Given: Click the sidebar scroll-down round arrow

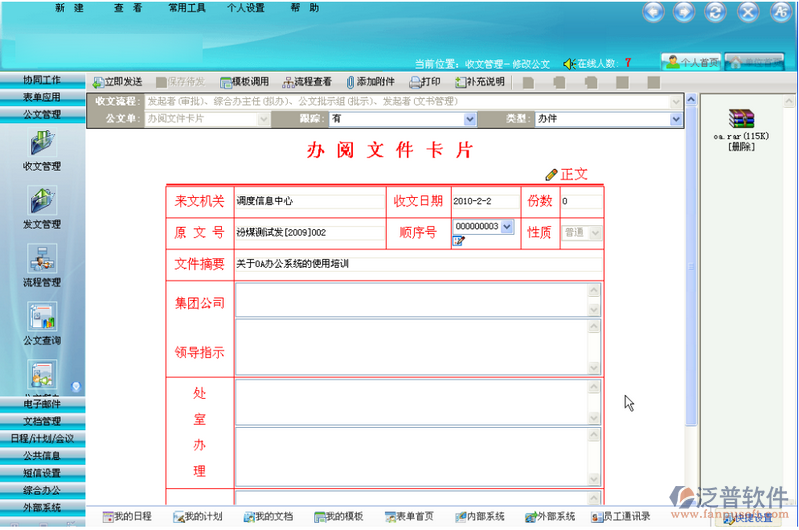Looking at the screenshot, I should click(76, 387).
